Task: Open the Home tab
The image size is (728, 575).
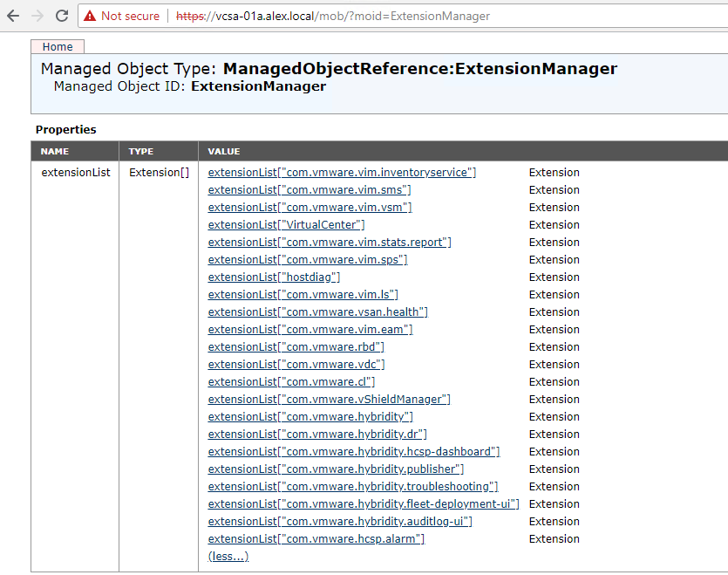Action: [58, 47]
